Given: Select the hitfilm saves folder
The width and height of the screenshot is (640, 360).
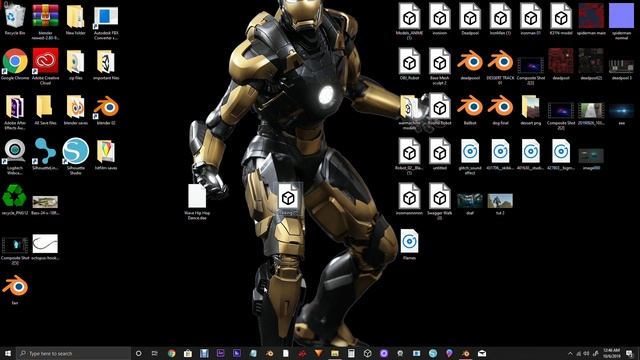Looking at the screenshot, I should 106,151.
